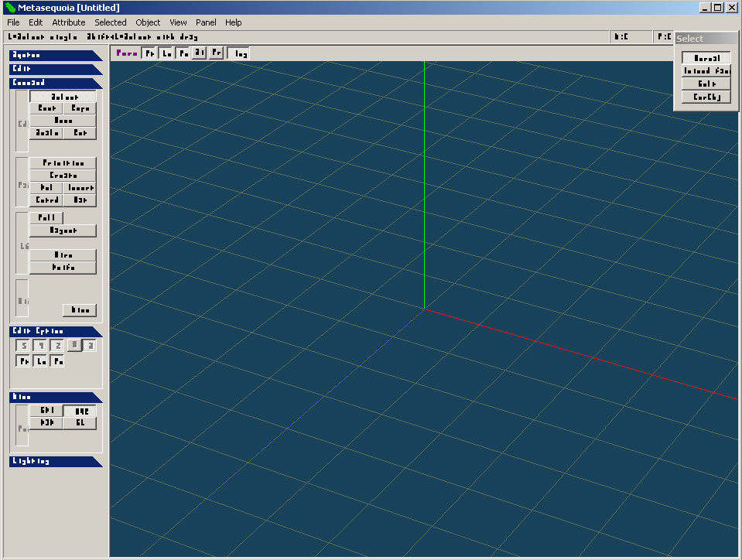
Task: Expand the Edit panel header
Action: [x=56, y=69]
